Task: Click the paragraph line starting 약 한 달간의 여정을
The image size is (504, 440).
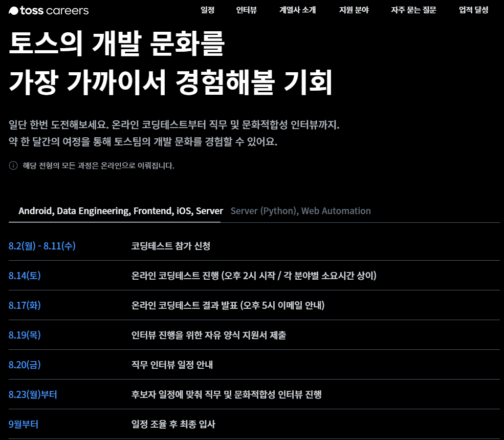Action: [x=143, y=141]
